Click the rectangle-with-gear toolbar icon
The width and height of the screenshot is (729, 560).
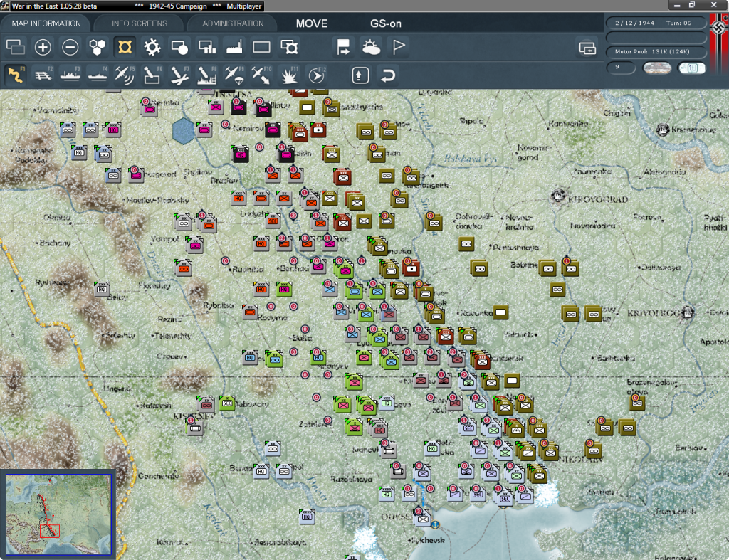tap(289, 47)
